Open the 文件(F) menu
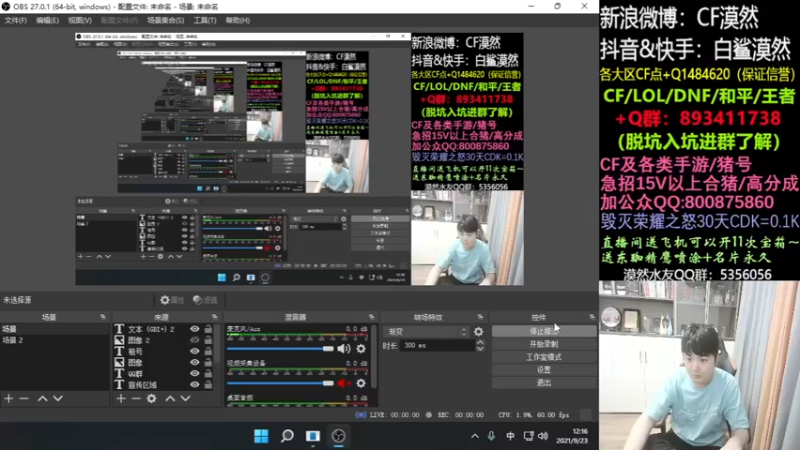Image resolution: width=800 pixels, height=450 pixels. (15, 20)
